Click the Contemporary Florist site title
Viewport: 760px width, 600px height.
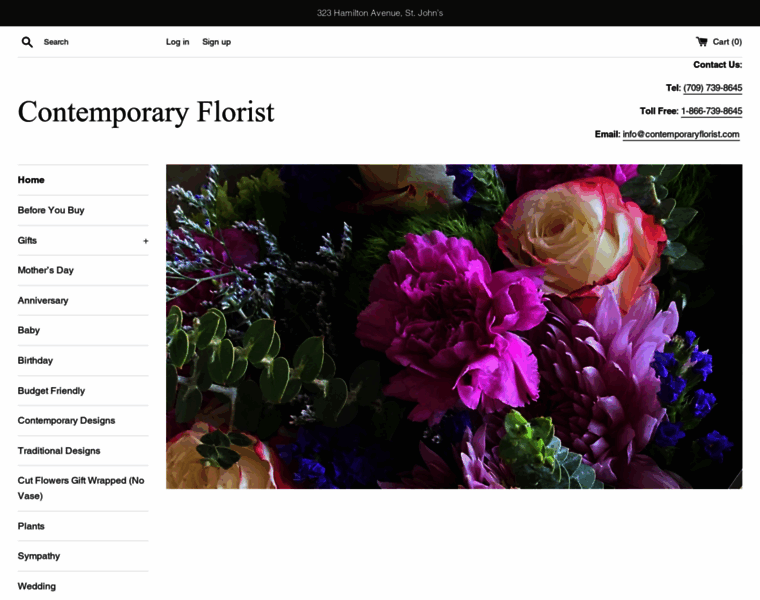tap(146, 112)
